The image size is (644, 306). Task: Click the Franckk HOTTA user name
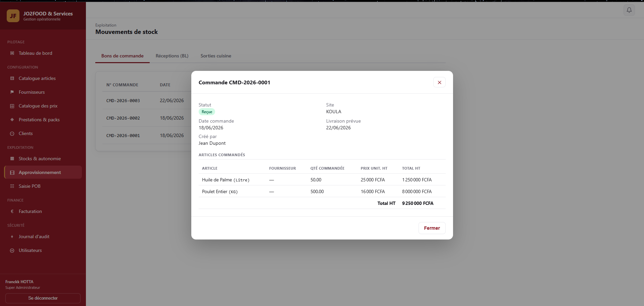coord(19,282)
